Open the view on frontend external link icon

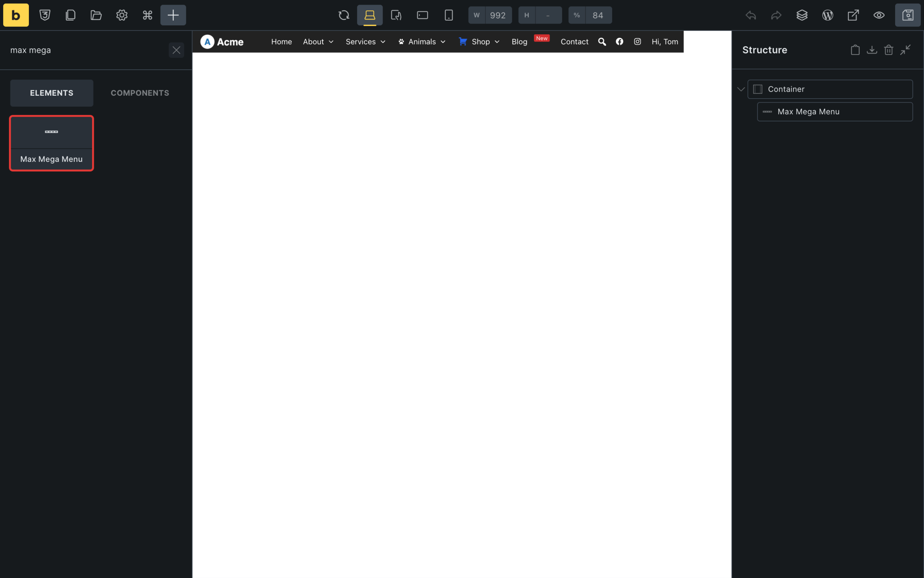pos(853,15)
